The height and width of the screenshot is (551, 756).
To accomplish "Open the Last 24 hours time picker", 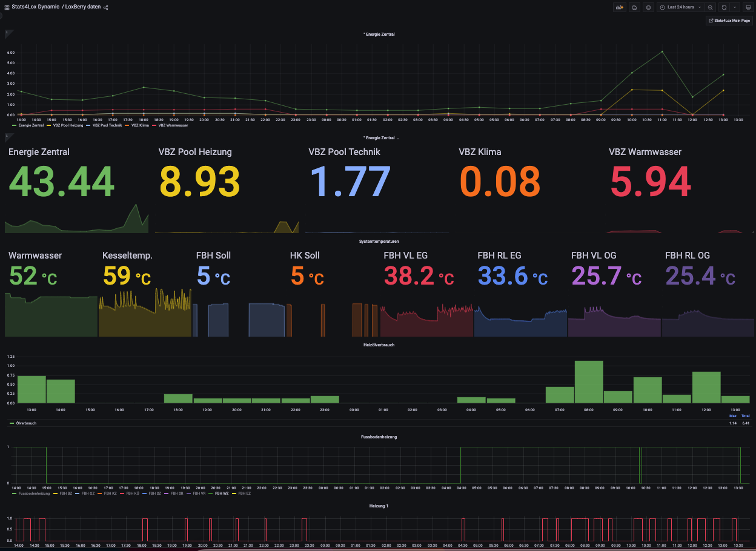I will pyautogui.click(x=680, y=7).
